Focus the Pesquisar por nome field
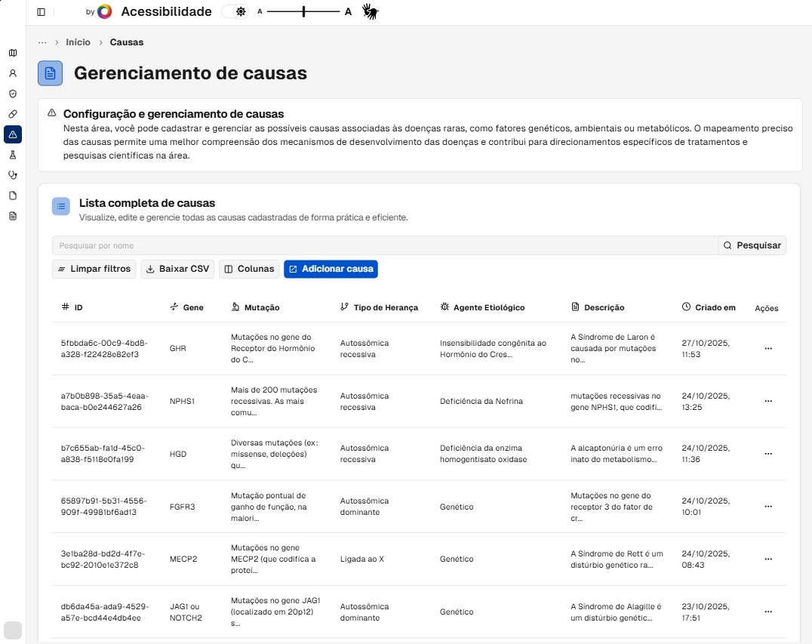The height and width of the screenshot is (644, 812). 384,245
